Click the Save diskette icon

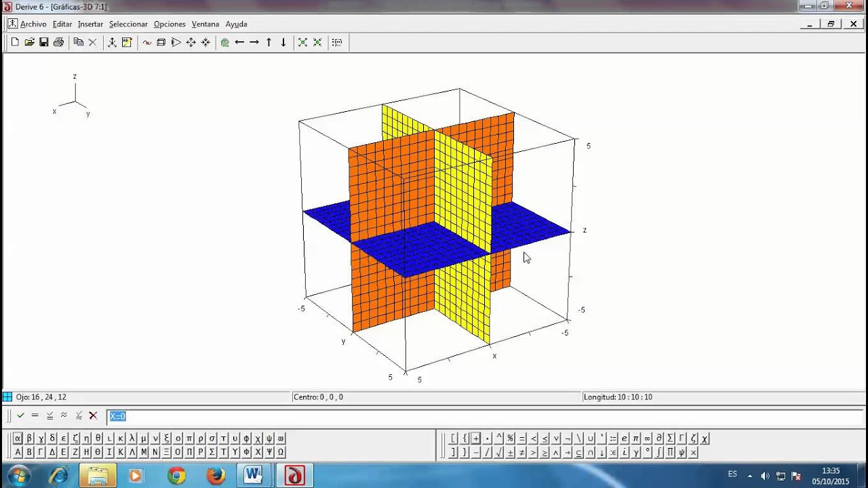pyautogui.click(x=43, y=42)
